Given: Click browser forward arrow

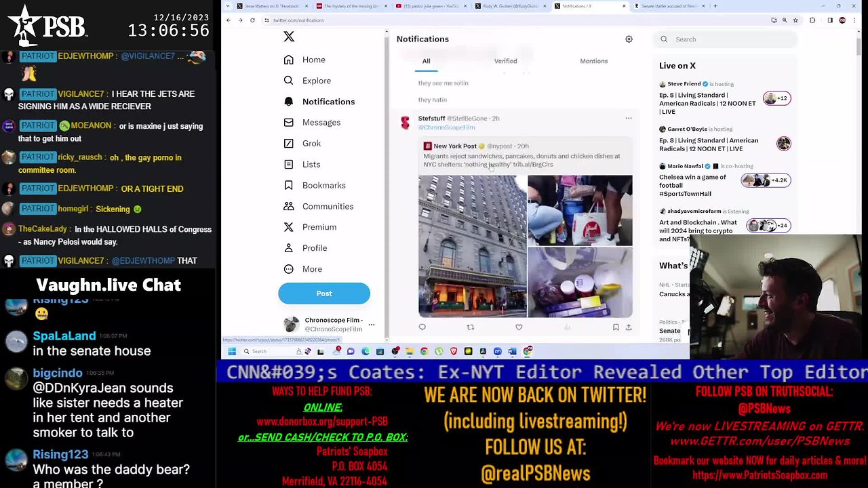Looking at the screenshot, I should point(240,20).
